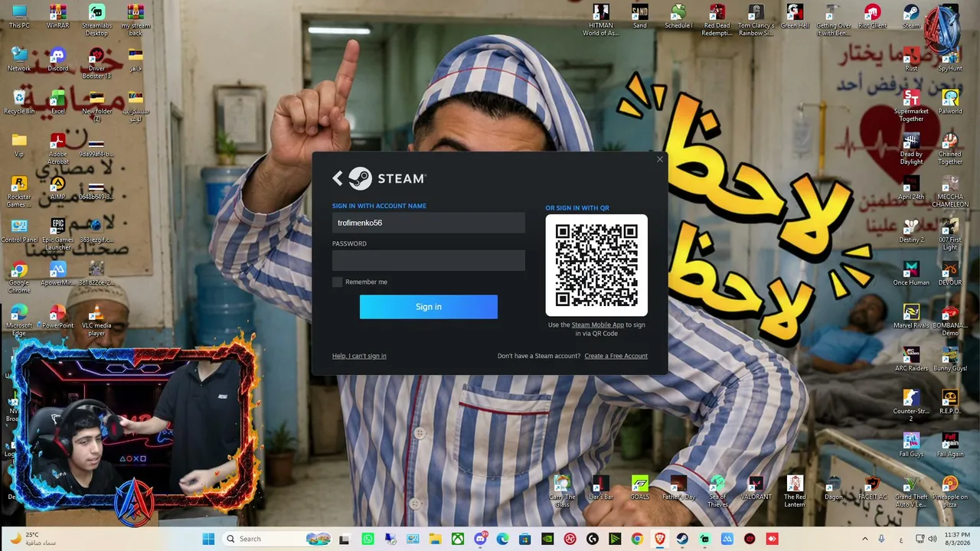Select the Discord desktop shortcut

click(57, 60)
